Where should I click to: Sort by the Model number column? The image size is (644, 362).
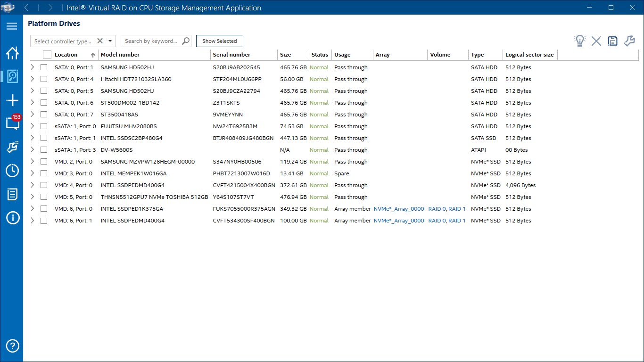[120, 55]
